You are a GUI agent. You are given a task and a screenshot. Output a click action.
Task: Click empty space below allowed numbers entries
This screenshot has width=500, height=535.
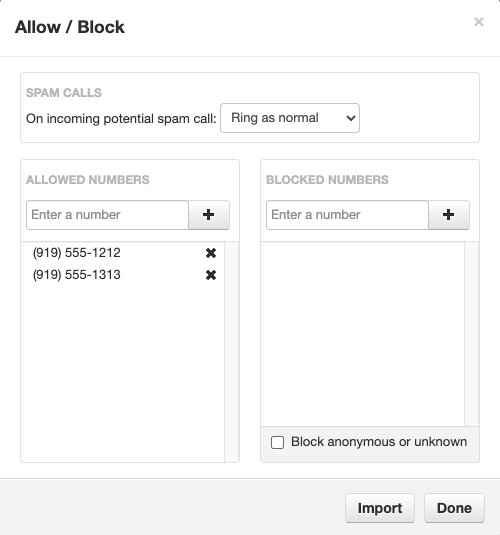point(123,372)
